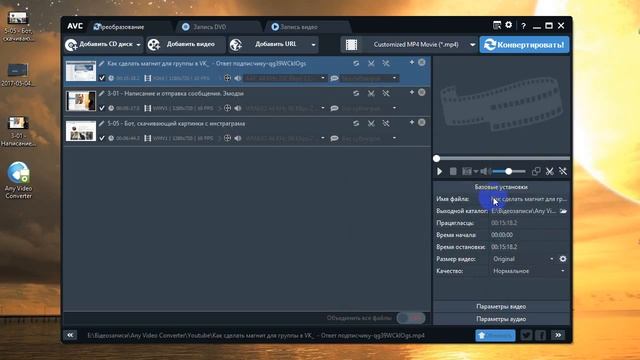The height and width of the screenshot is (360, 640).
Task: Open the Добавить URL dropdown arrow
Action: point(313,44)
